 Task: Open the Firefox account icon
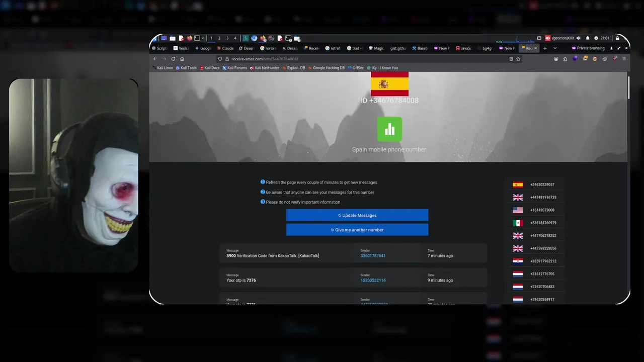pos(556,59)
